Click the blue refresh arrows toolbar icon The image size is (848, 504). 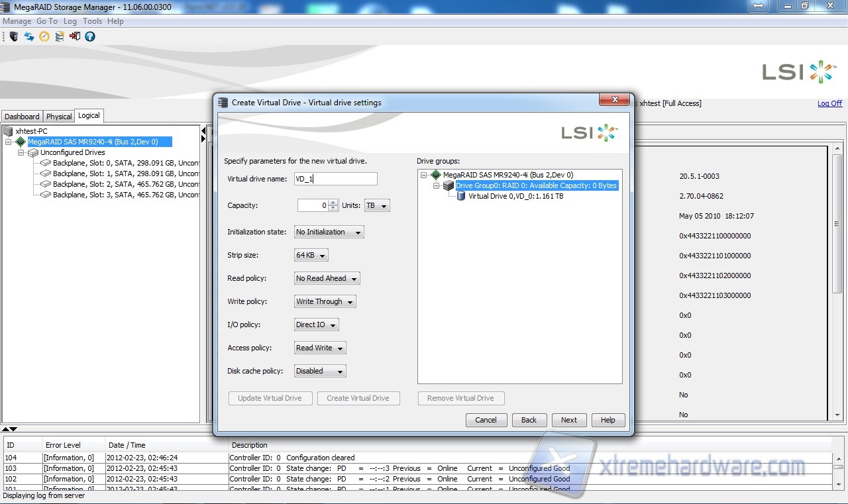tap(29, 36)
